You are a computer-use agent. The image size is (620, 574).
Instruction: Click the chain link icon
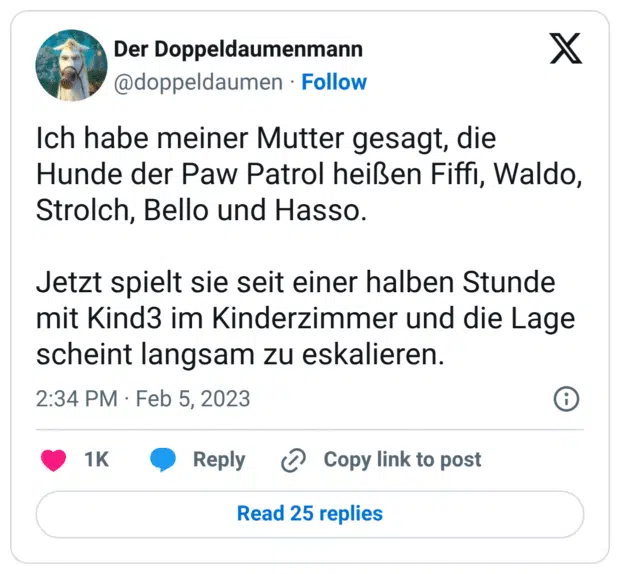pos(293,460)
